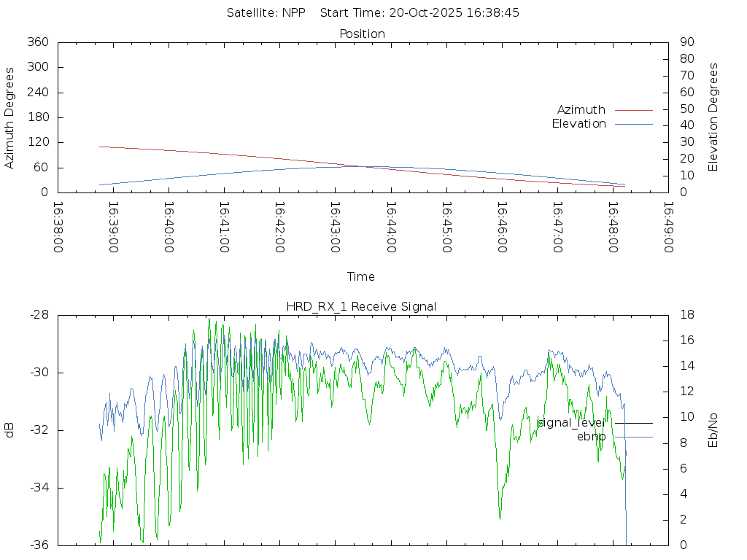Click the red Azimuth legend line sample
Viewport: 747px width, 560px height.
(633, 110)
